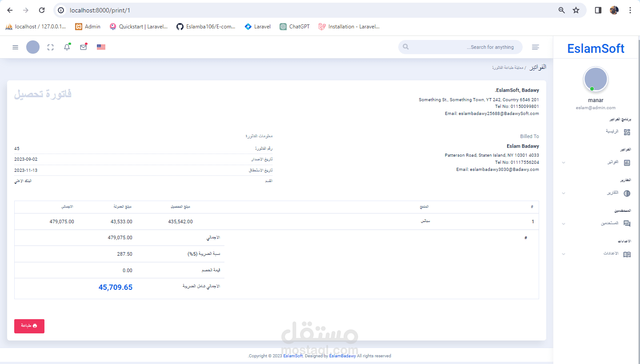The width and height of the screenshot is (640, 364).
Task: Open الاعدادات settings menu
Action: coord(611,253)
